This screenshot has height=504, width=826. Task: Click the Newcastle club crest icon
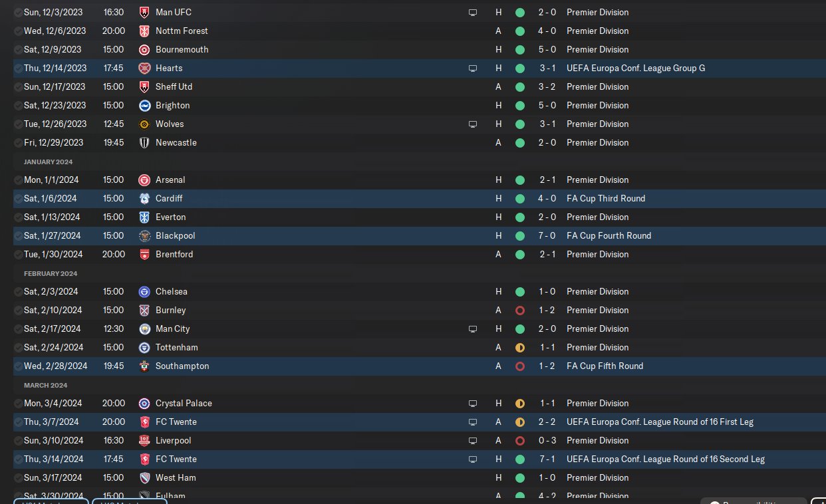[144, 142]
